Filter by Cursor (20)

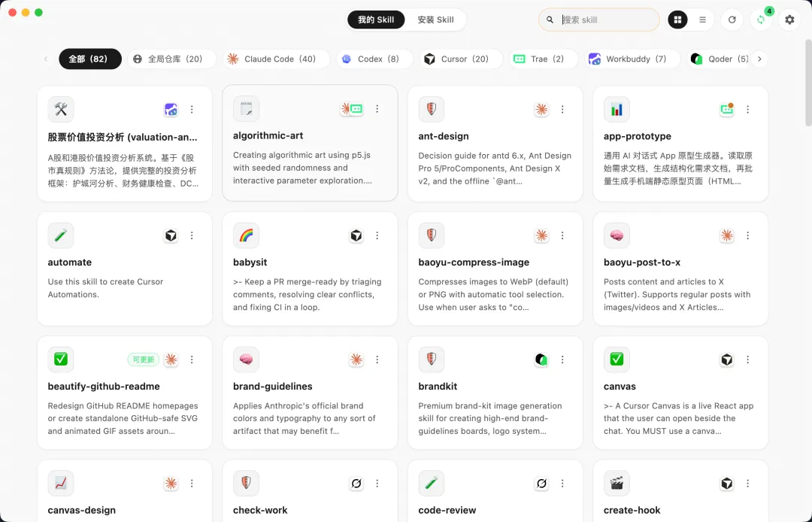click(461, 59)
